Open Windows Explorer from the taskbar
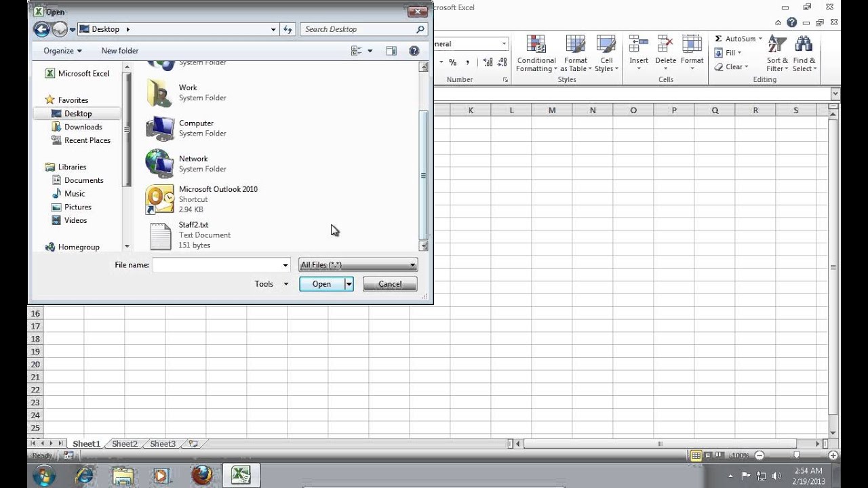 123,475
